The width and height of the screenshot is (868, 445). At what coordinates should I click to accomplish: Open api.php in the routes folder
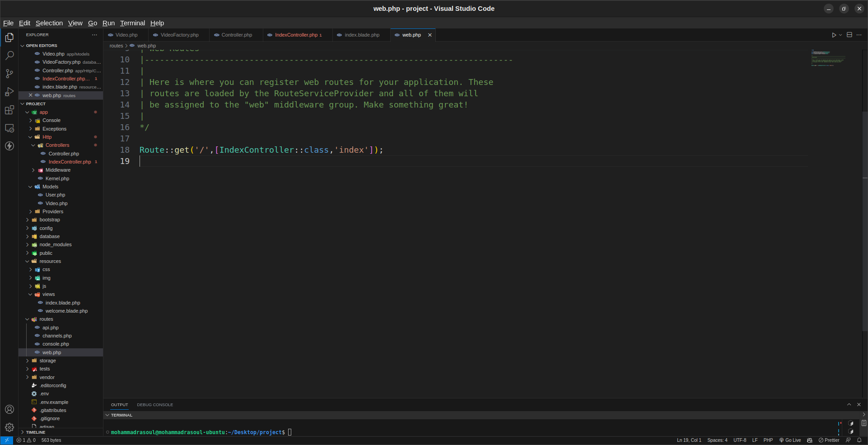(51, 328)
